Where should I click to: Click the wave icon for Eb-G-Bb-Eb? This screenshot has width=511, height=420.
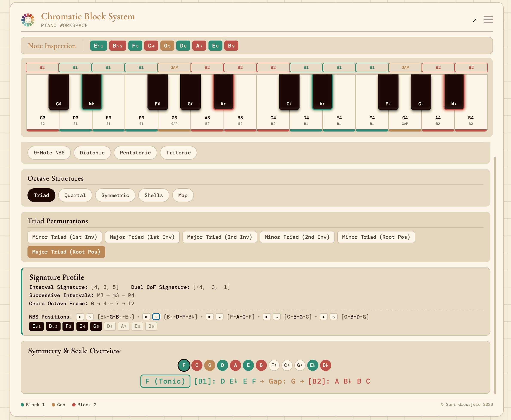[x=90, y=317]
